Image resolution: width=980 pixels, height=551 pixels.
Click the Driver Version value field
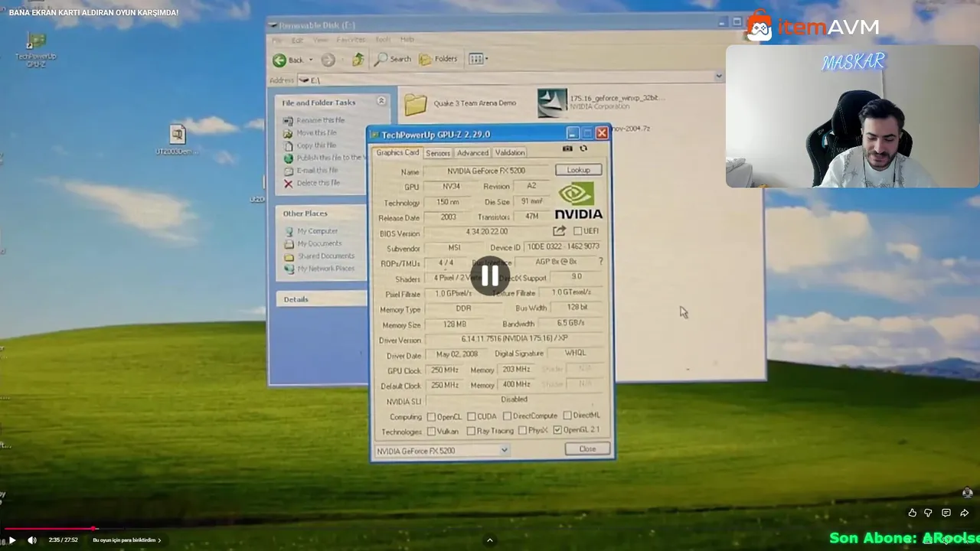515,338
